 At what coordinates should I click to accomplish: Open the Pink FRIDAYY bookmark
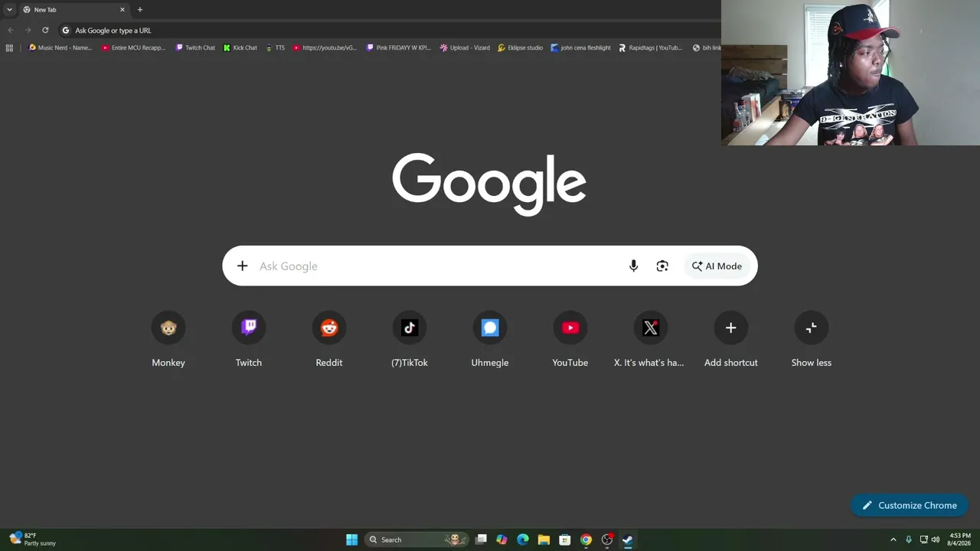[x=399, y=47]
